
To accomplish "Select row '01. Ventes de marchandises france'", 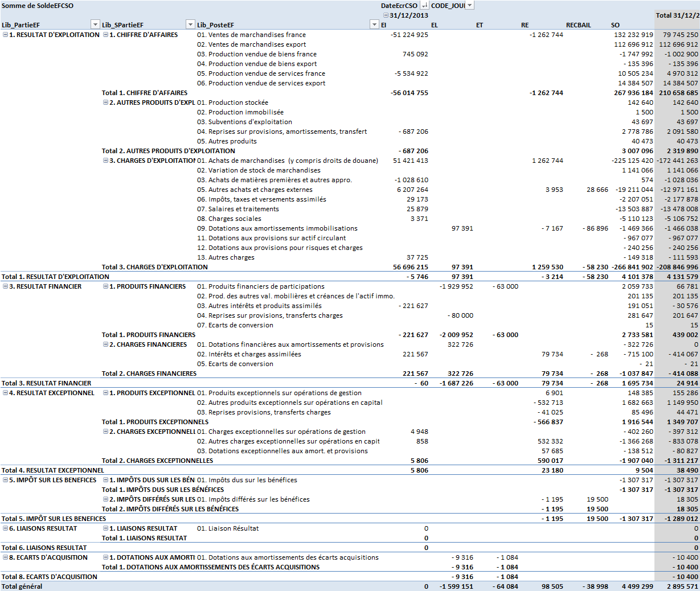I will click(x=251, y=35).
